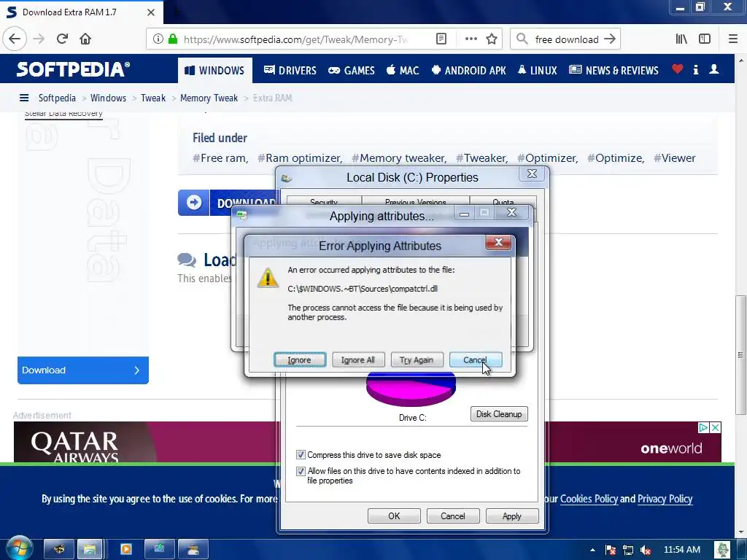The height and width of the screenshot is (560, 747).
Task: Open the WINDOWS section tab on Softpedia
Action: [215, 71]
